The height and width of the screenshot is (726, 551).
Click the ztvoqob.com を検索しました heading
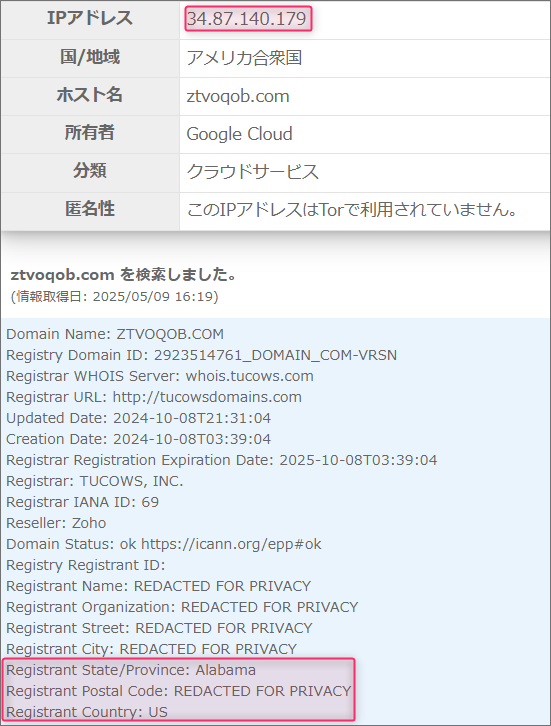click(124, 275)
